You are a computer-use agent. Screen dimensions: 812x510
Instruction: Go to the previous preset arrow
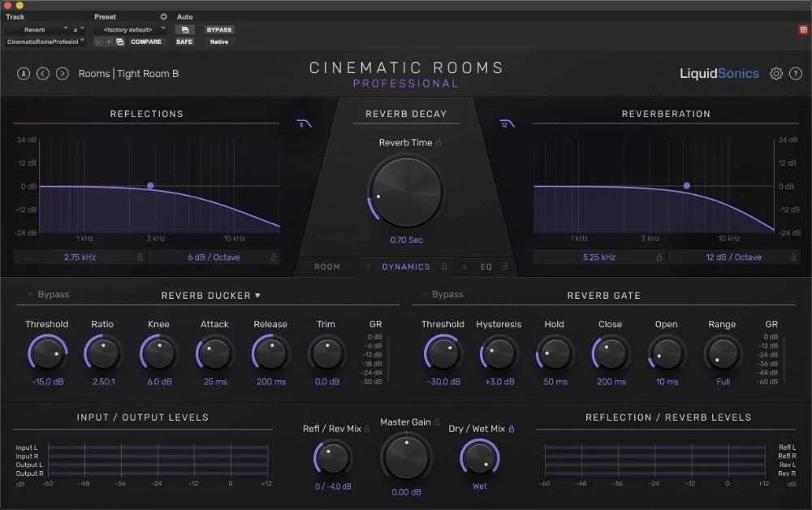tap(43, 74)
